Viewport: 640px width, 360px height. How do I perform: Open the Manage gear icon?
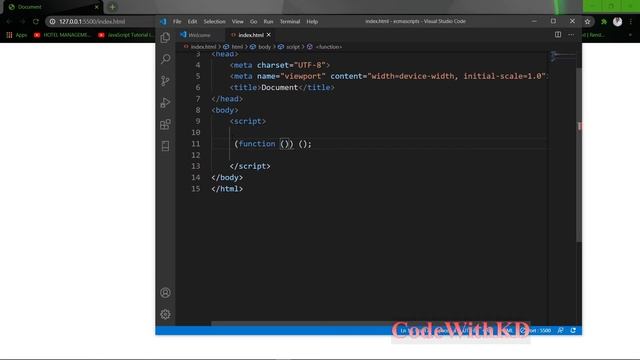tap(165, 314)
